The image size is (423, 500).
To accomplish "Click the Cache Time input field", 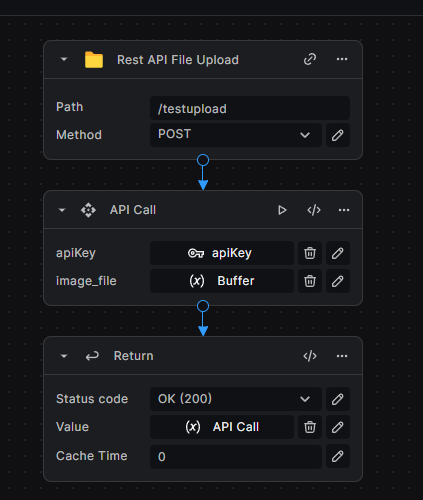I will pyautogui.click(x=236, y=456).
